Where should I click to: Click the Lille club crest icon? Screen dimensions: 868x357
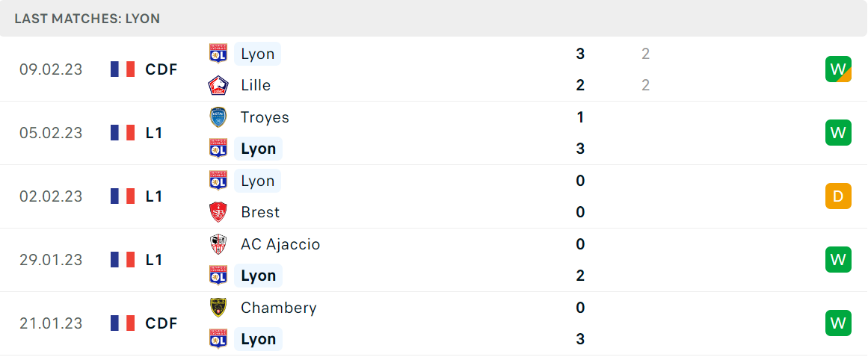tap(218, 85)
